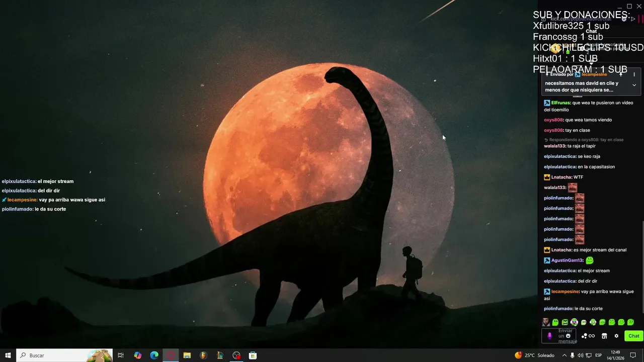Viewport: 644px width, 362px height.
Task: Open Task View on the taskbar
Action: coord(121,355)
